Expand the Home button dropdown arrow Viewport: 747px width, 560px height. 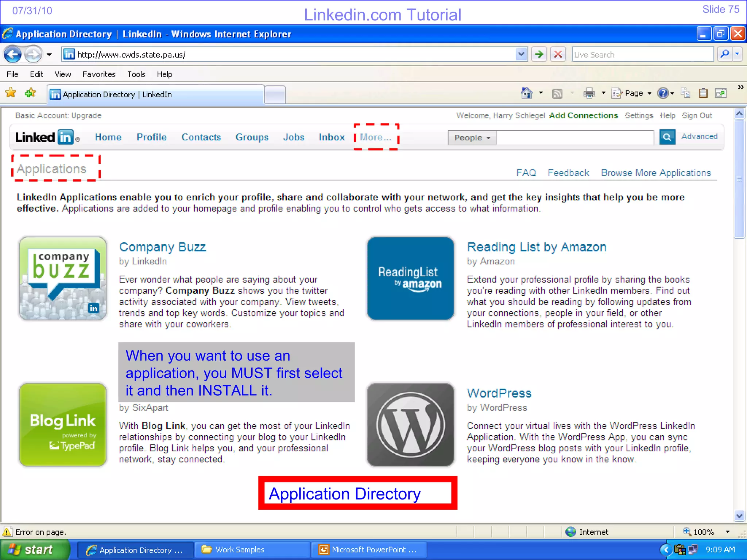pyautogui.click(x=541, y=93)
